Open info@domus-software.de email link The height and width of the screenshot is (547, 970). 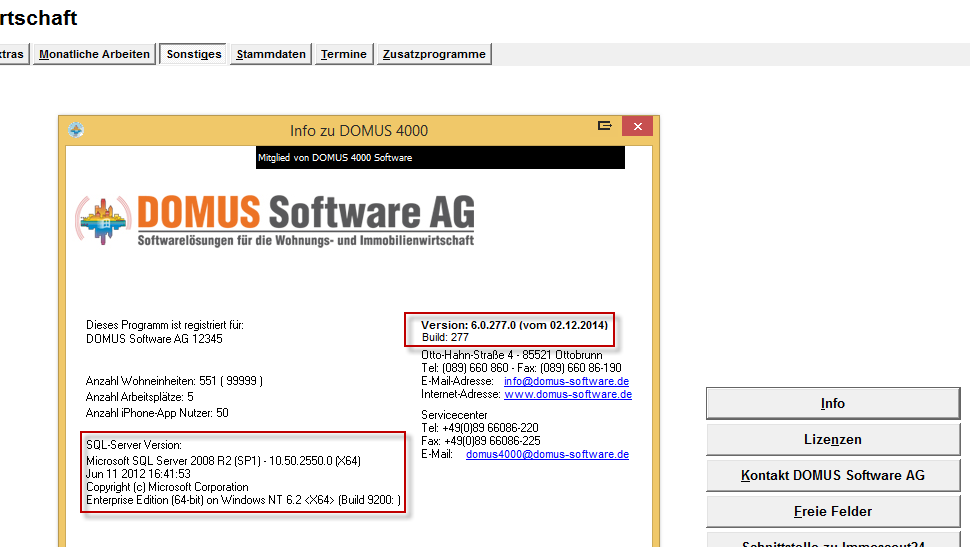(x=566, y=381)
